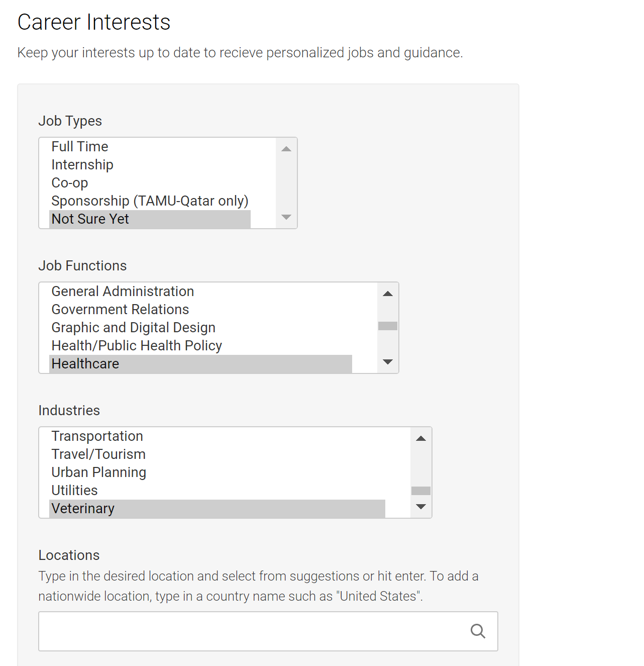
Task: Click Industries scroll up arrow
Action: coord(421,438)
